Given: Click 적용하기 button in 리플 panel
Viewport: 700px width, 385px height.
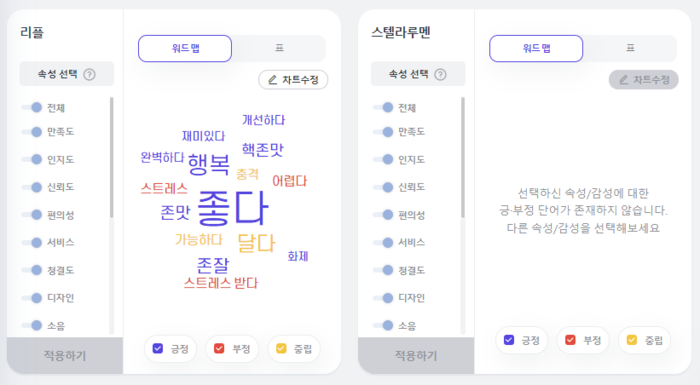Looking at the screenshot, I should [65, 356].
